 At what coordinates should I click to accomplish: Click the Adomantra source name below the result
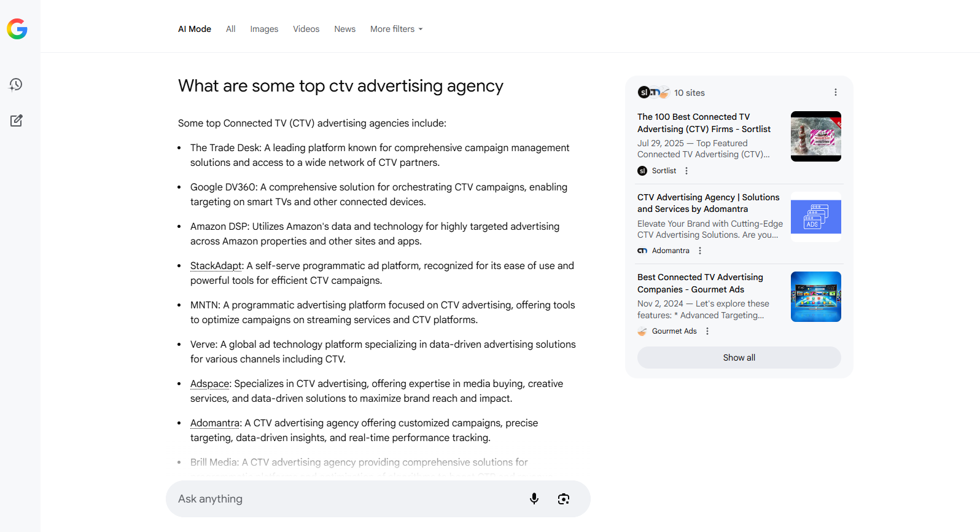click(x=671, y=251)
